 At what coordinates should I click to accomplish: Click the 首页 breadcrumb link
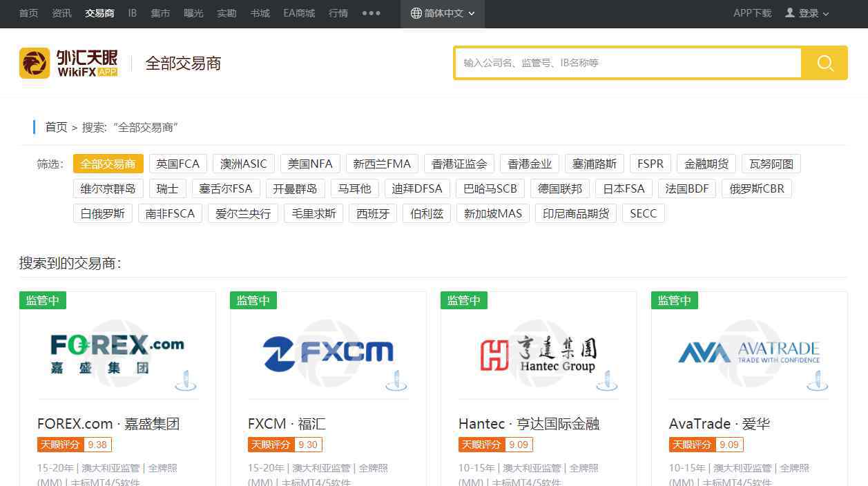pyautogui.click(x=56, y=127)
